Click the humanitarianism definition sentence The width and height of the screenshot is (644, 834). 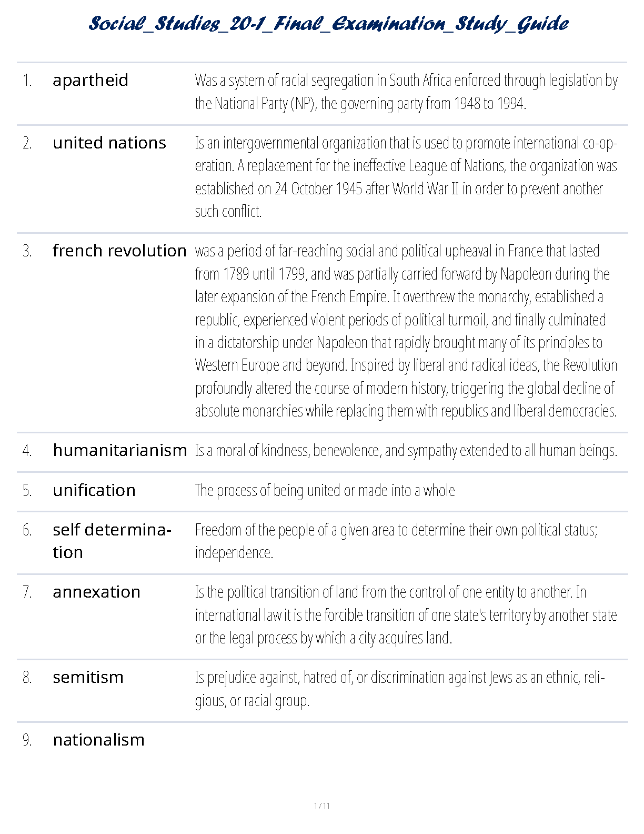pos(406,451)
